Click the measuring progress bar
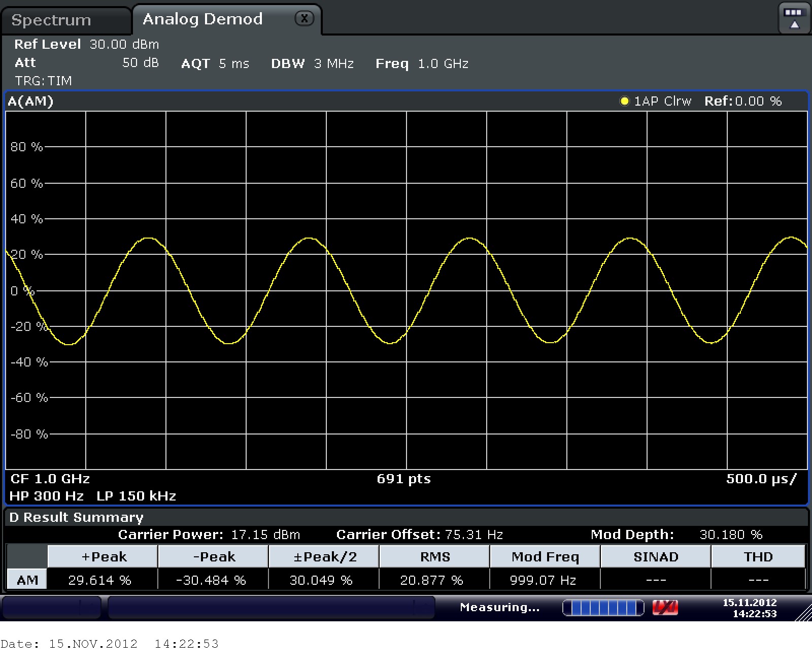The image size is (812, 668). click(x=603, y=607)
